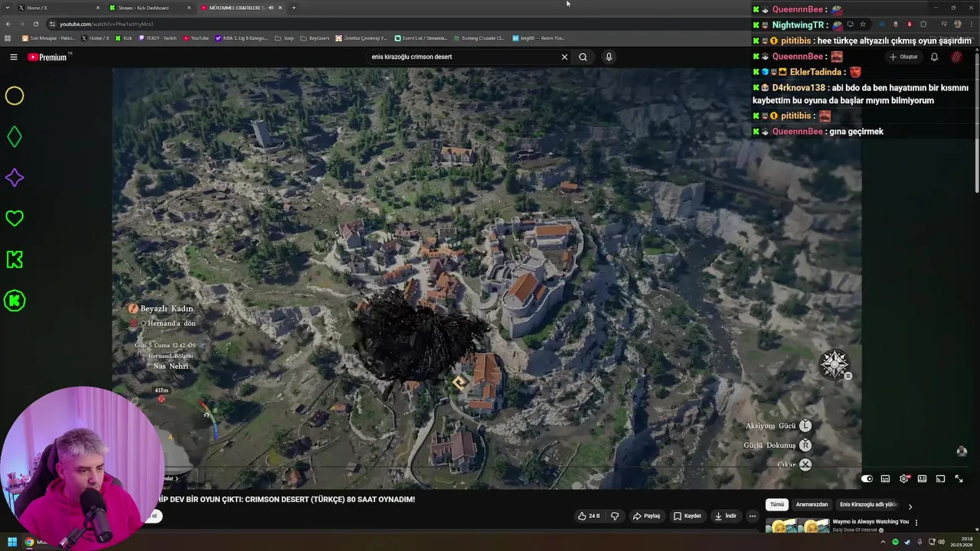Open the taskbar clock showing 20:18

tap(961, 542)
